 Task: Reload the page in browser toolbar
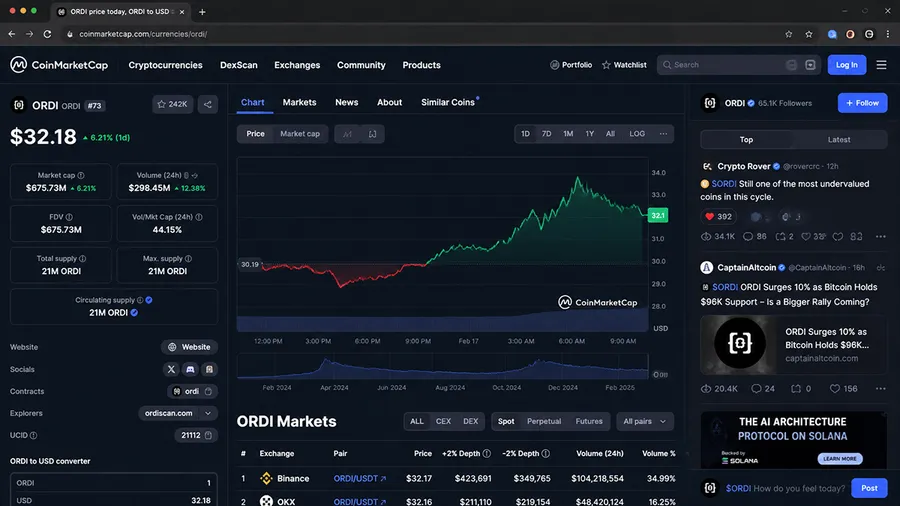point(47,34)
